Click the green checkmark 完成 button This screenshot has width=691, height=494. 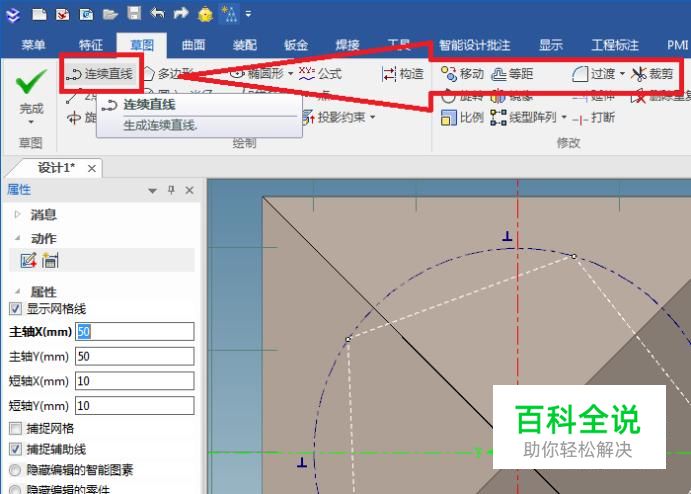[x=31, y=90]
